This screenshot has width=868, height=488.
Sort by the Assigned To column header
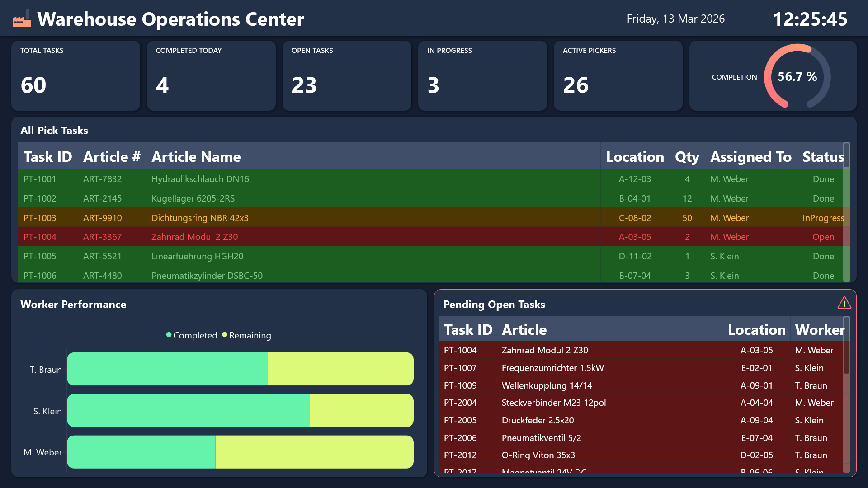[x=750, y=156]
